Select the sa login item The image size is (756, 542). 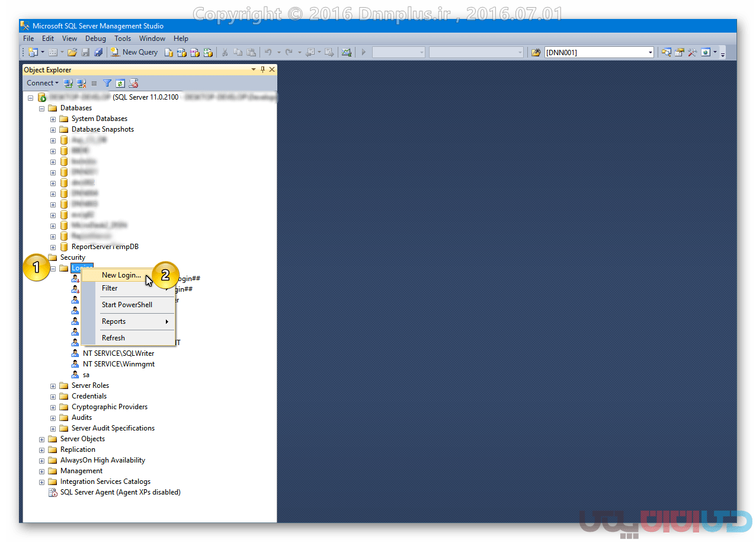coord(86,375)
